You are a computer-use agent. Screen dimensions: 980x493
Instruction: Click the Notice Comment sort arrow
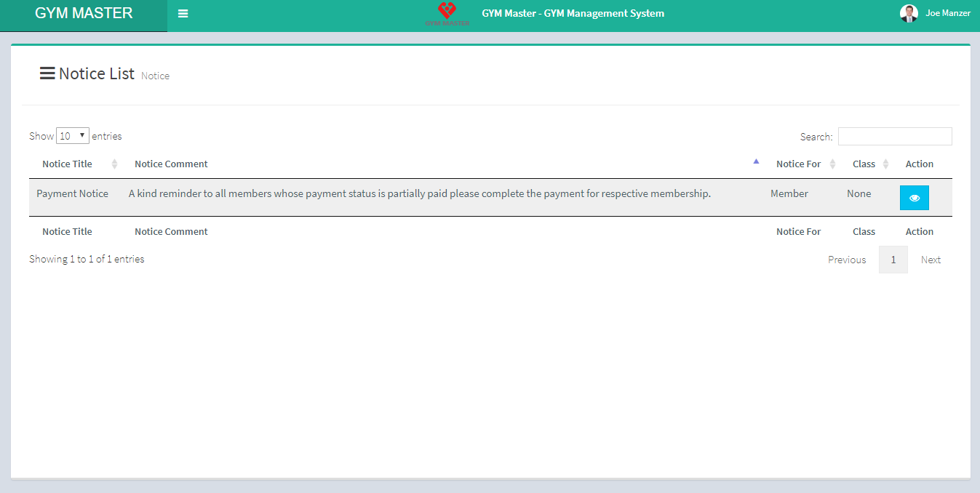tap(756, 161)
